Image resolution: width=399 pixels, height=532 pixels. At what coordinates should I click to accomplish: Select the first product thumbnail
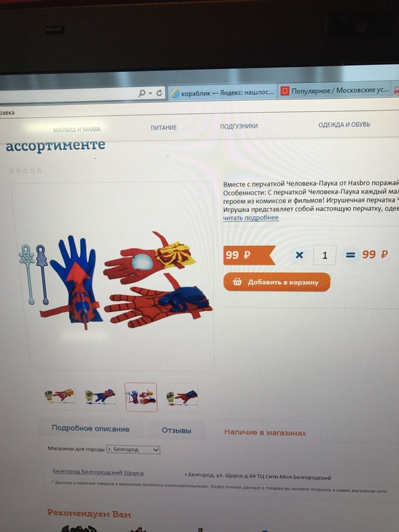59,396
